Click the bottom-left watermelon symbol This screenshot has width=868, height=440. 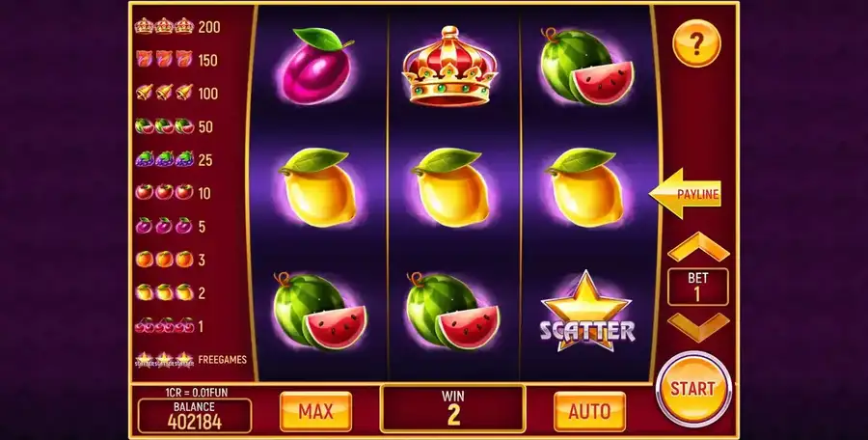click(x=319, y=311)
